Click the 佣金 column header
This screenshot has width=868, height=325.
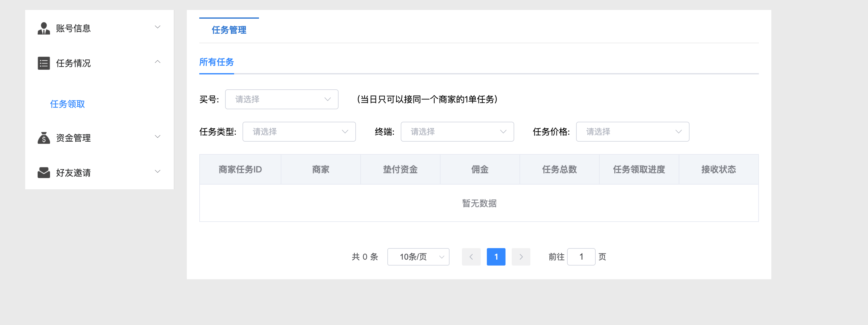[480, 169]
